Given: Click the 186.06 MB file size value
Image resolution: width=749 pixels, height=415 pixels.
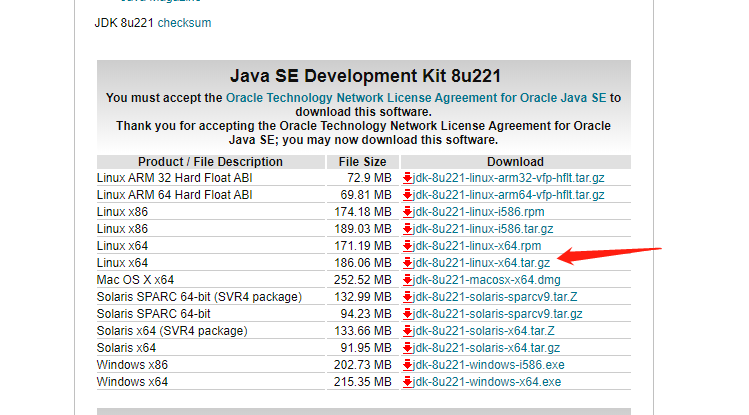Looking at the screenshot, I should tap(363, 263).
